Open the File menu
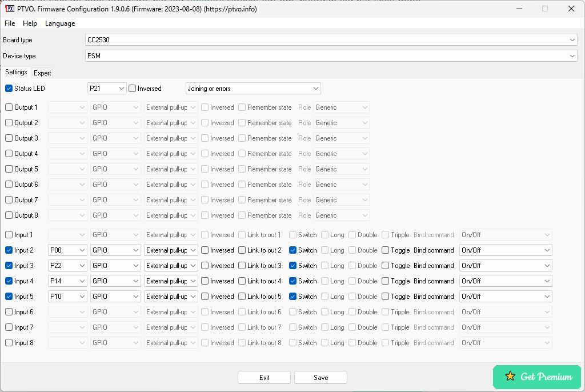The image size is (585, 392). point(10,23)
